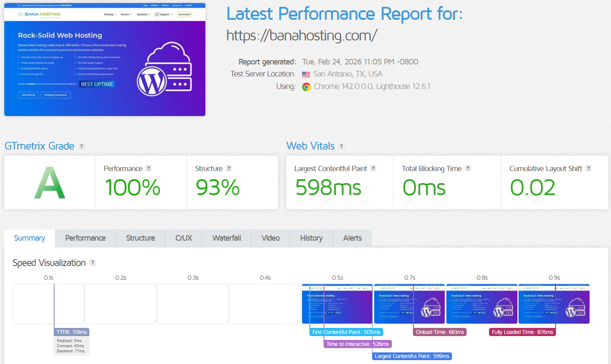Screen dimensions: 611x364
Task: Click Largest Contentful Paint help icon
Action: tap(373, 168)
